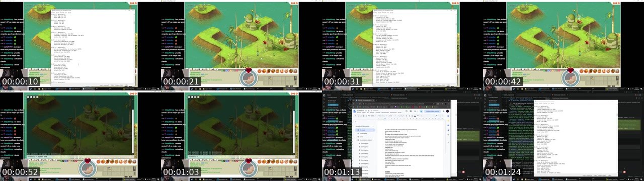Click the last orange menu icon in frame 00:00:21
Image resolution: width=644 pixels, height=181 pixels.
tap(295, 71)
